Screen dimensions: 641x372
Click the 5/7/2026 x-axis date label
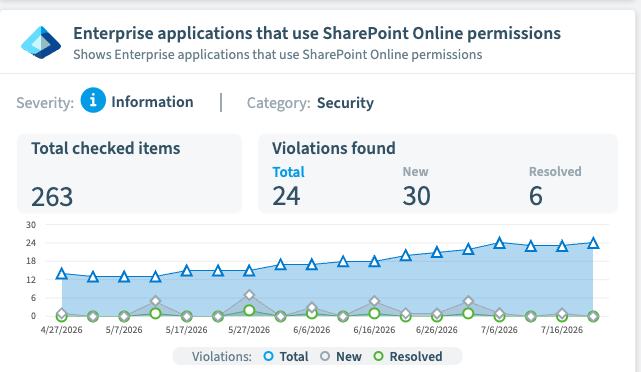[x=124, y=330]
